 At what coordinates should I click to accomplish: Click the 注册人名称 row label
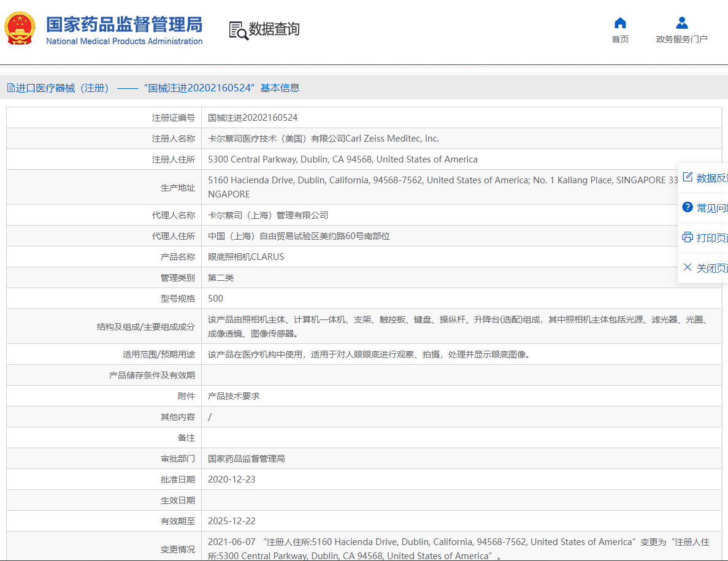(173, 139)
